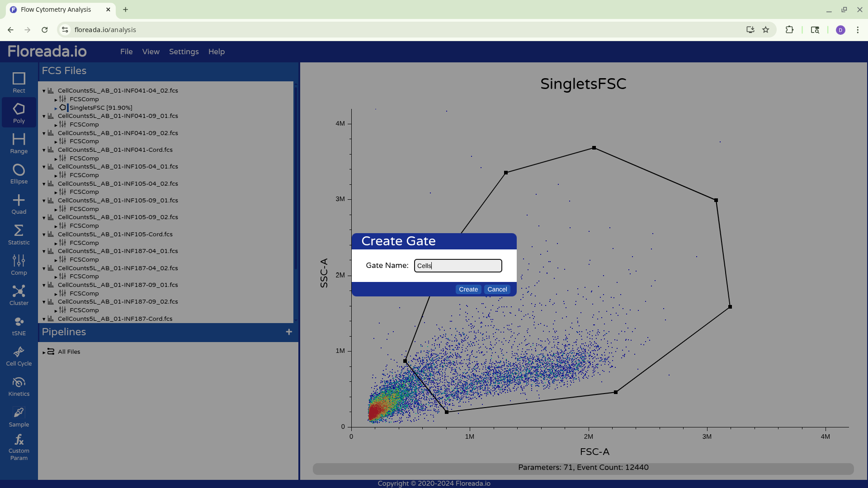Open the Cell Cycle tool
The width and height of the screenshot is (868, 488).
pyautogui.click(x=19, y=356)
